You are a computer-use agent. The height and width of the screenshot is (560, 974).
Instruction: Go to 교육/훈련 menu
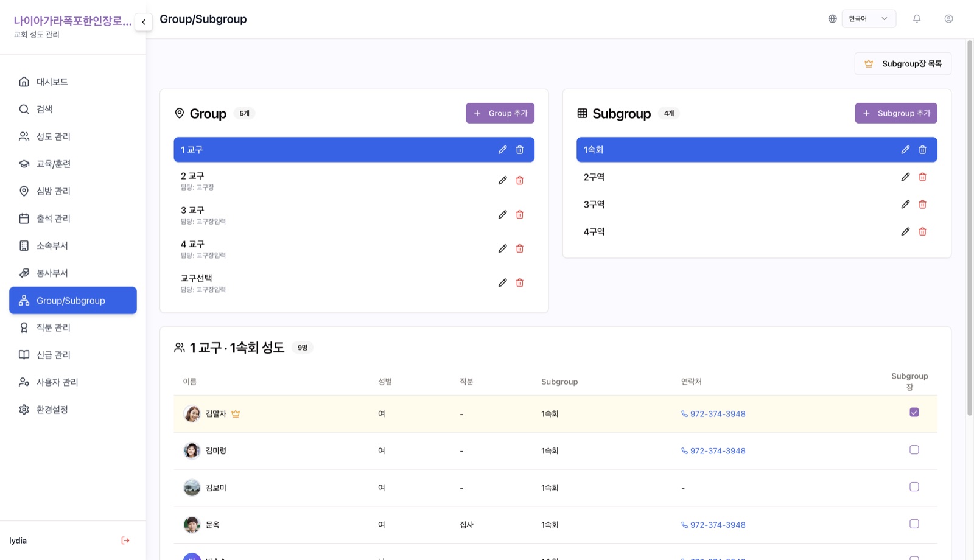click(73, 164)
